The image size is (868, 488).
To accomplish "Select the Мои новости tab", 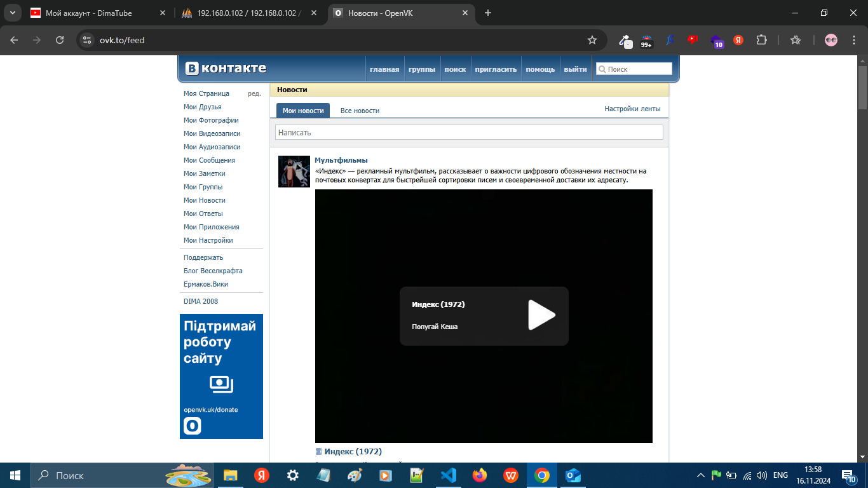I will [303, 111].
